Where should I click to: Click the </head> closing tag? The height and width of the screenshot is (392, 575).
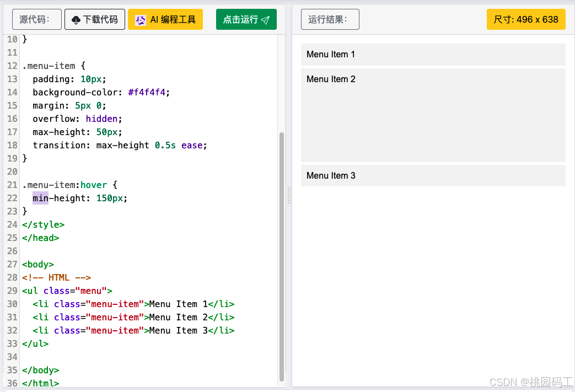pos(41,238)
